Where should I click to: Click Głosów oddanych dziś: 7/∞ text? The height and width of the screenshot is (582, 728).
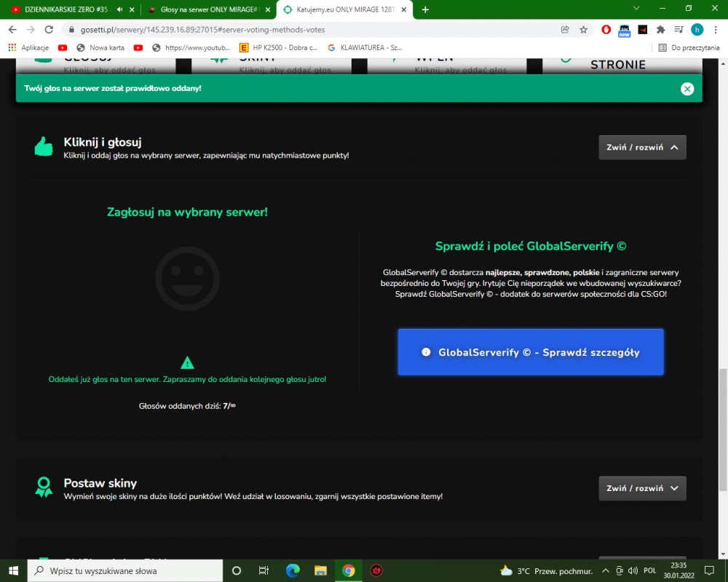[187, 406]
